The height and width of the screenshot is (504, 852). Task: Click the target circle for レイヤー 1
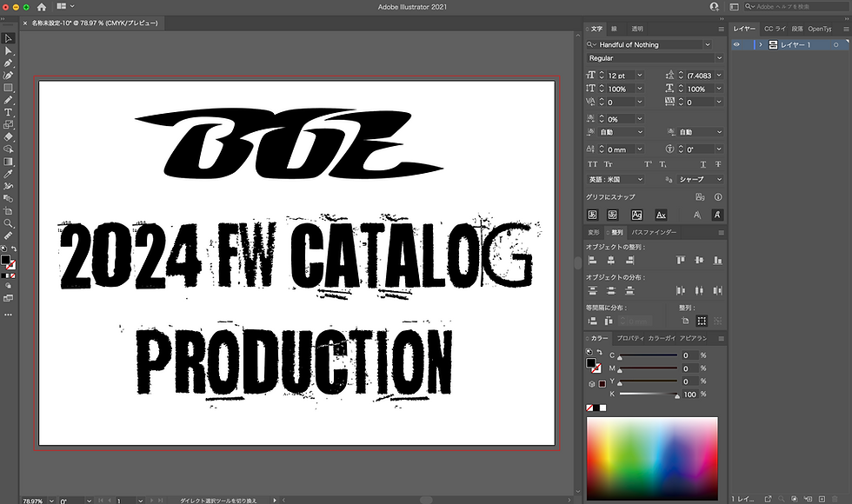[835, 45]
